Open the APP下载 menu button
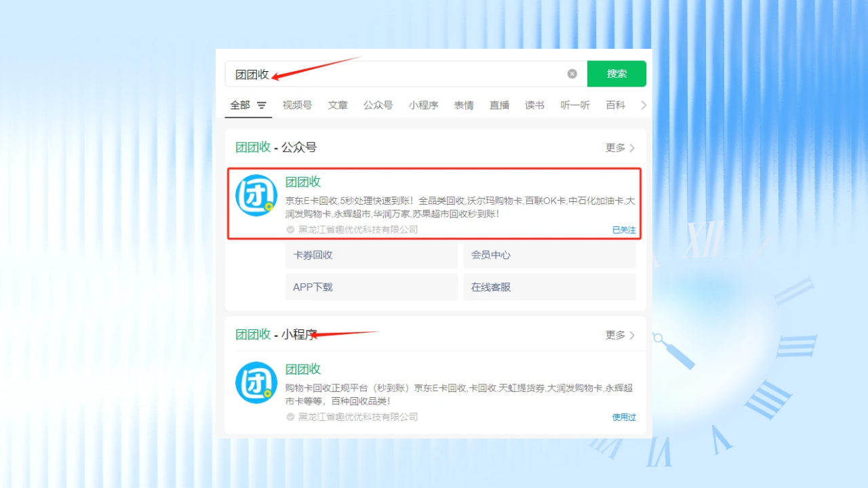The height and width of the screenshot is (488, 868). coord(372,287)
